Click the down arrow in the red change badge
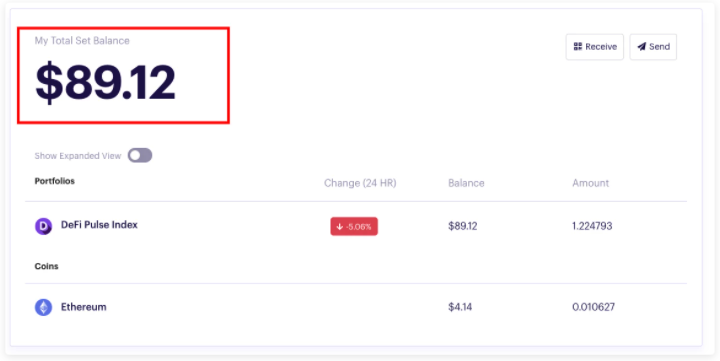Image resolution: width=720 pixels, height=361 pixels. 339,226
